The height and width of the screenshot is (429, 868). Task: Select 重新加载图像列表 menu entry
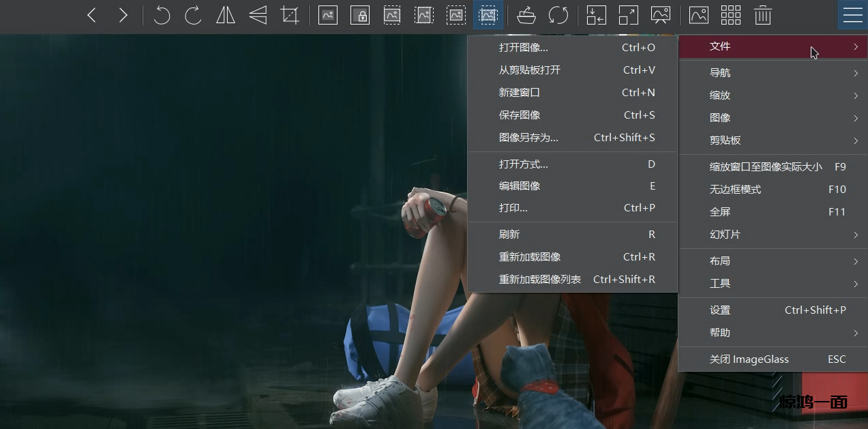(x=539, y=280)
